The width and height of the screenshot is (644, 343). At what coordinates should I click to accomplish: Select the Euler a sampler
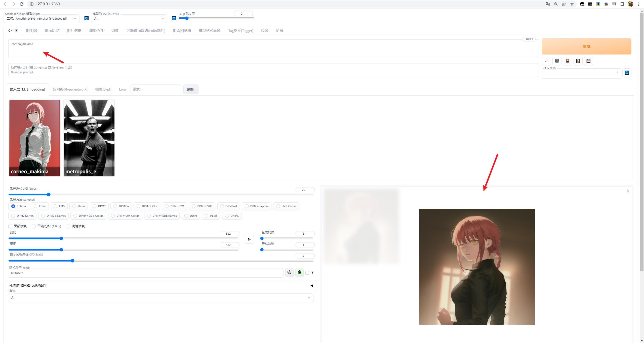click(19, 206)
